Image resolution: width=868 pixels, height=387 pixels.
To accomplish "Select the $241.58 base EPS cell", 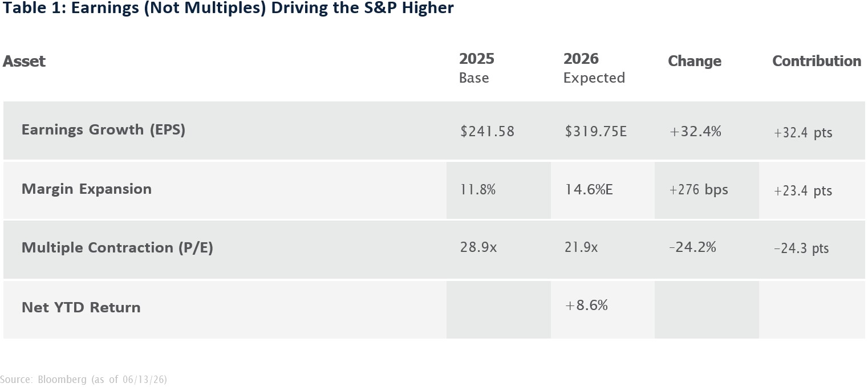I will point(488,132).
